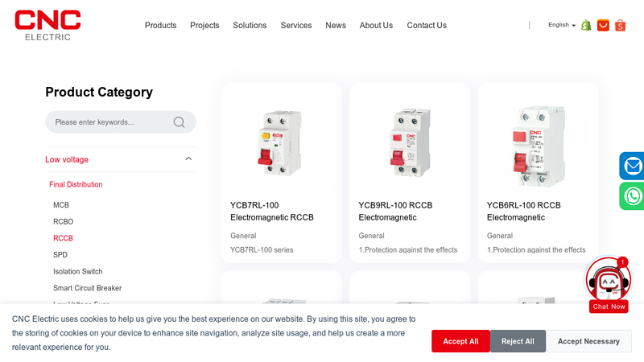The image size is (644, 362).
Task: Open YCB7RL-100 Electromagnetic RCCB title link
Action: click(272, 212)
